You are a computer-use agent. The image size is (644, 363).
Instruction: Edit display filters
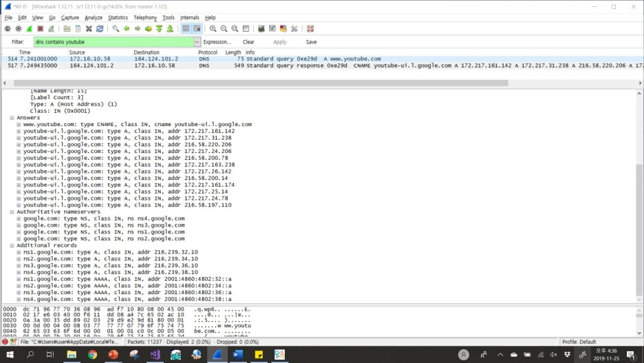272,29
